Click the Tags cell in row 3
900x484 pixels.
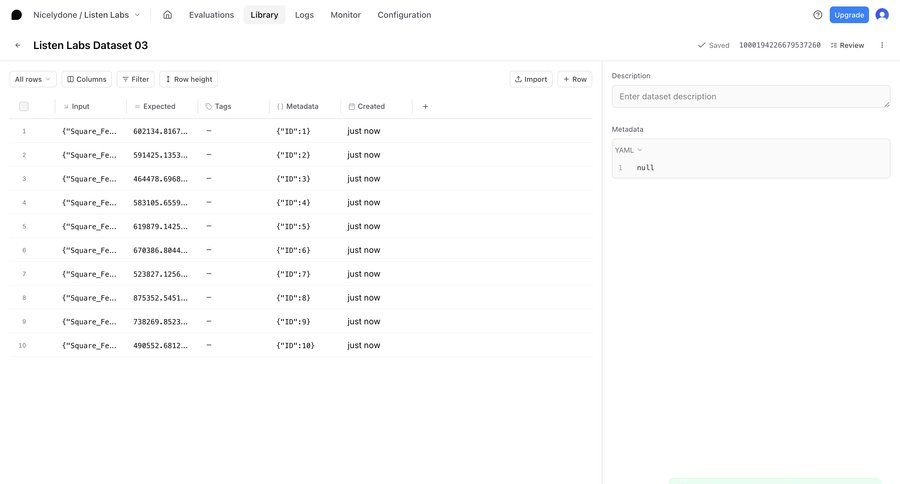[234, 179]
